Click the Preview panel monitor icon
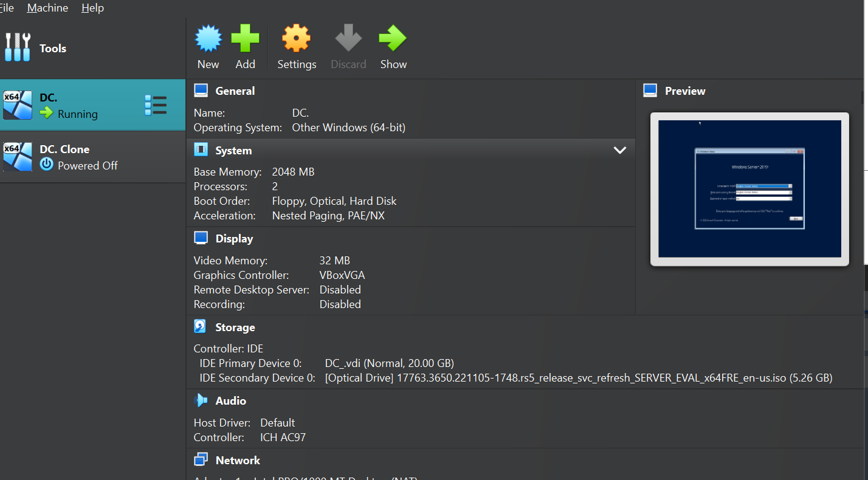This screenshot has width=868, height=480. (650, 91)
